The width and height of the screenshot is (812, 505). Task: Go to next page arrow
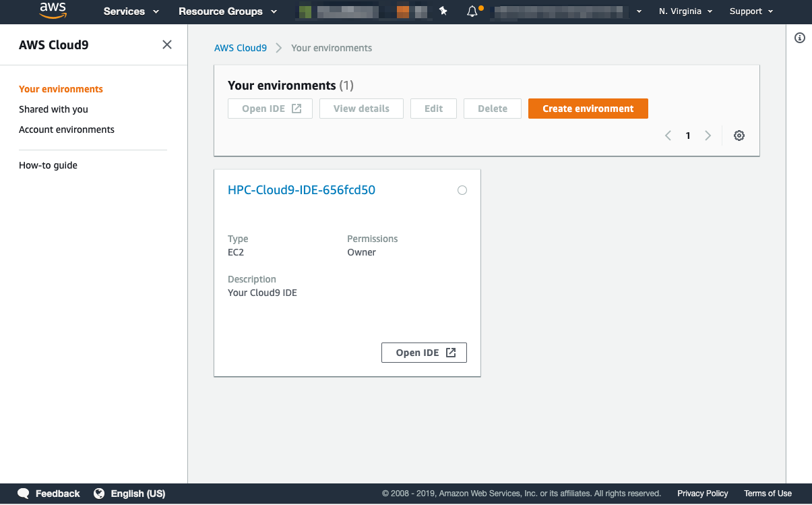[x=708, y=136]
